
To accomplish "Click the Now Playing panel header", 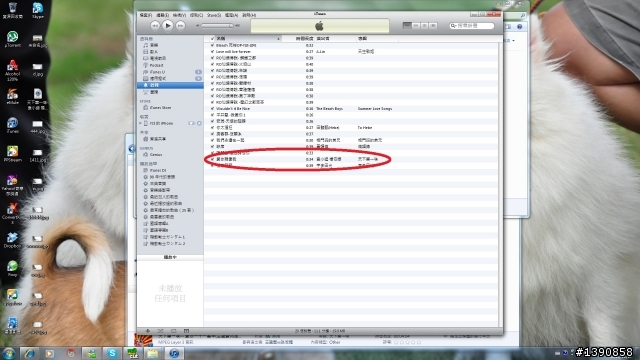I will 170,257.
